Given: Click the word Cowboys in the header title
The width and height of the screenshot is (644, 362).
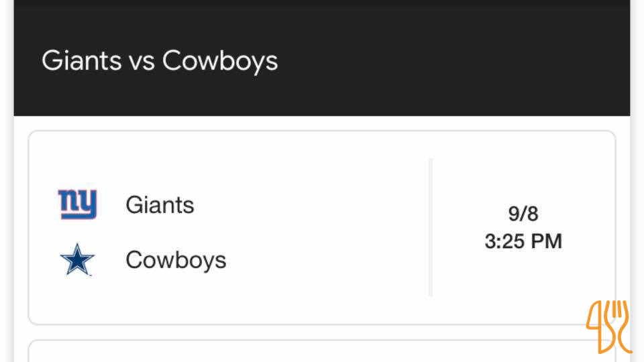Looking at the screenshot, I should click(219, 61).
